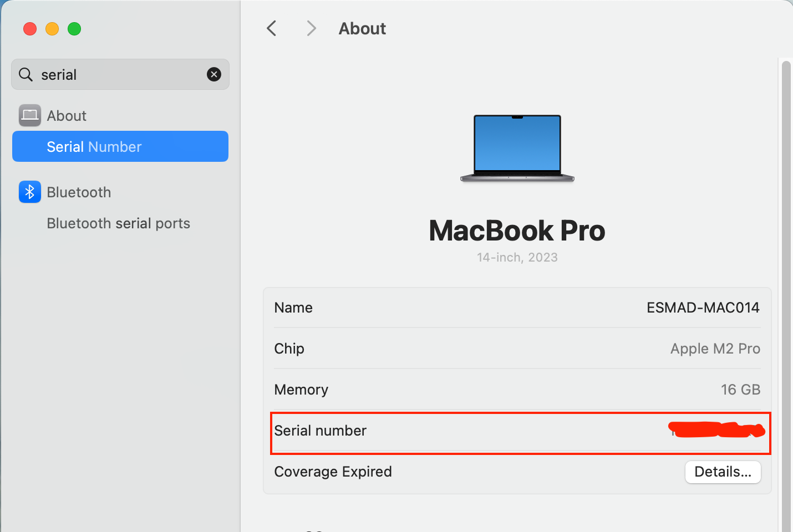Click inside the search field
793x532 pixels.
coord(122,74)
